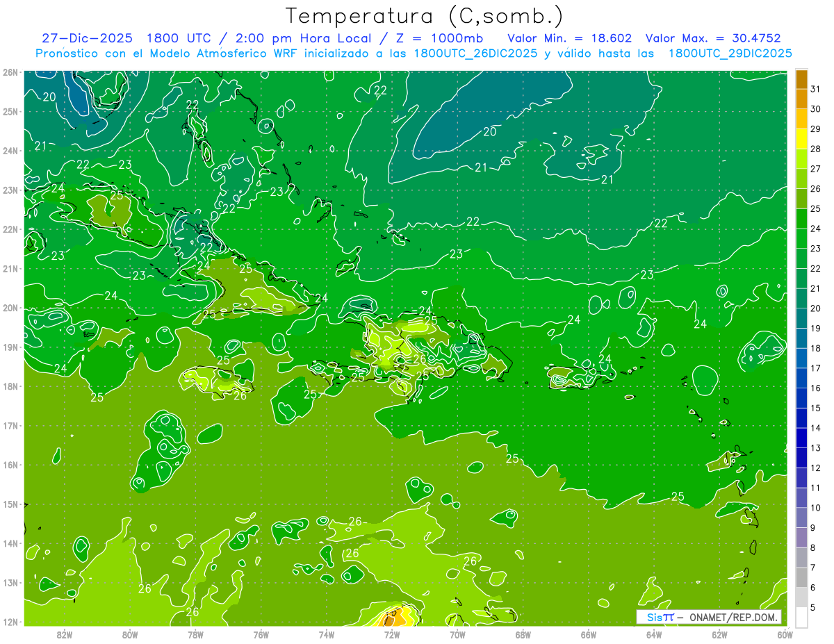This screenshot has height=644, width=834.
Task: Click the "70W" longitude label
Action: (457, 634)
